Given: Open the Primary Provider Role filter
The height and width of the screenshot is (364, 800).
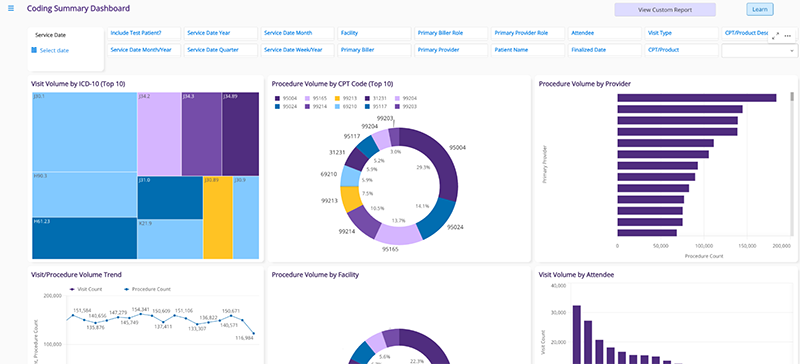Looking at the screenshot, I should (x=528, y=33).
